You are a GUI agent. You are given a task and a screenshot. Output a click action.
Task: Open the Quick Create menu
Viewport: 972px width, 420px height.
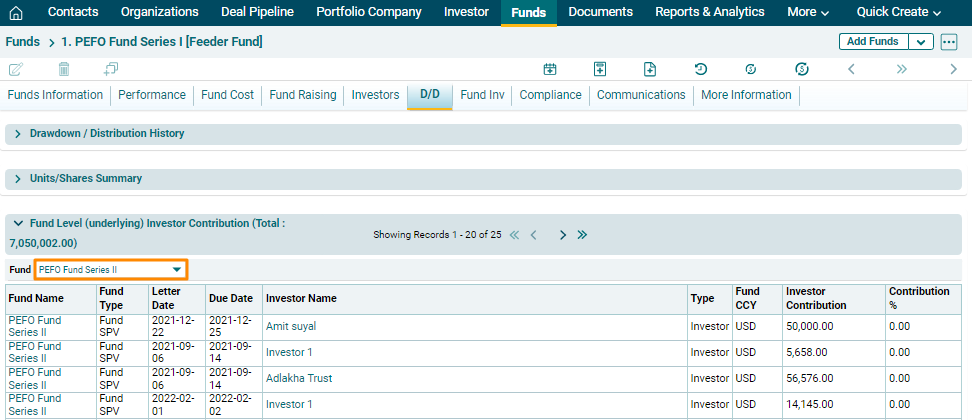[899, 13]
